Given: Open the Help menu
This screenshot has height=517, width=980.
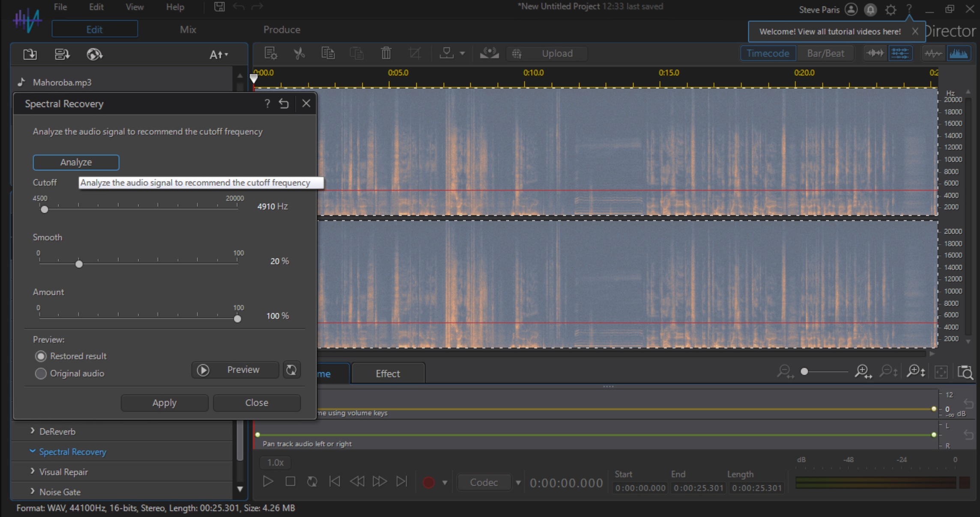Looking at the screenshot, I should tap(175, 7).
